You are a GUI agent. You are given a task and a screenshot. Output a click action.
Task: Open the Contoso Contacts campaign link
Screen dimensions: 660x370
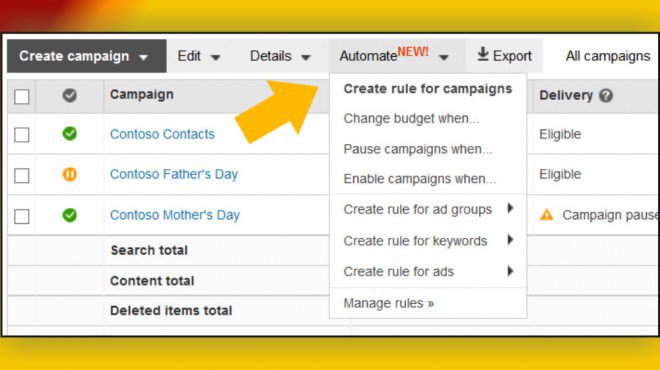coord(162,134)
